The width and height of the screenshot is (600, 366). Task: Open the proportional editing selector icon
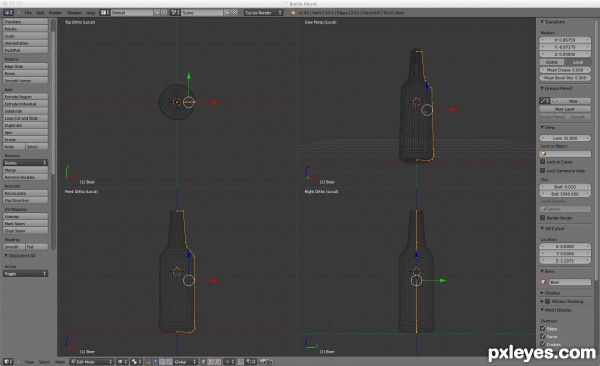click(x=230, y=361)
